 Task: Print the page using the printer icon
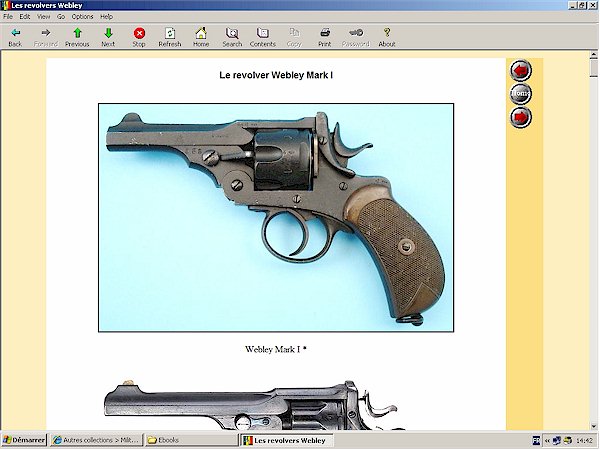tap(325, 37)
